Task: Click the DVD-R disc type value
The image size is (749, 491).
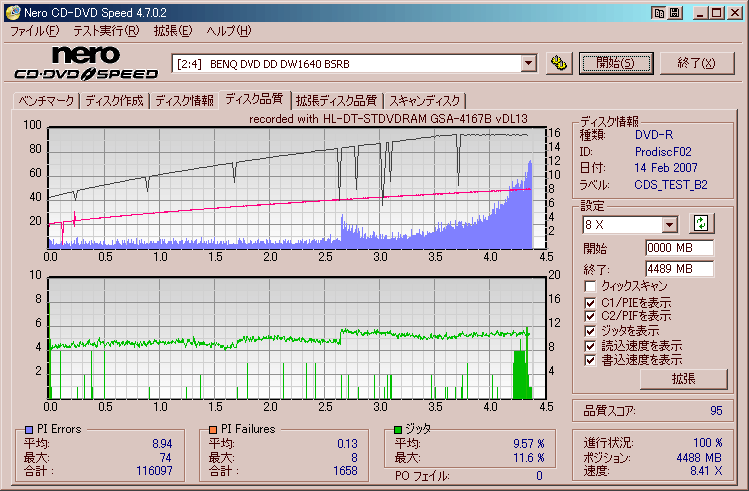Action: point(654,135)
